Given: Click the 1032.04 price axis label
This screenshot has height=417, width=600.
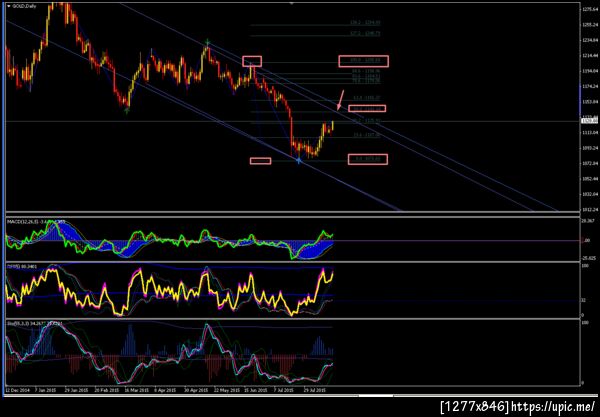Looking at the screenshot, I should click(590, 194).
